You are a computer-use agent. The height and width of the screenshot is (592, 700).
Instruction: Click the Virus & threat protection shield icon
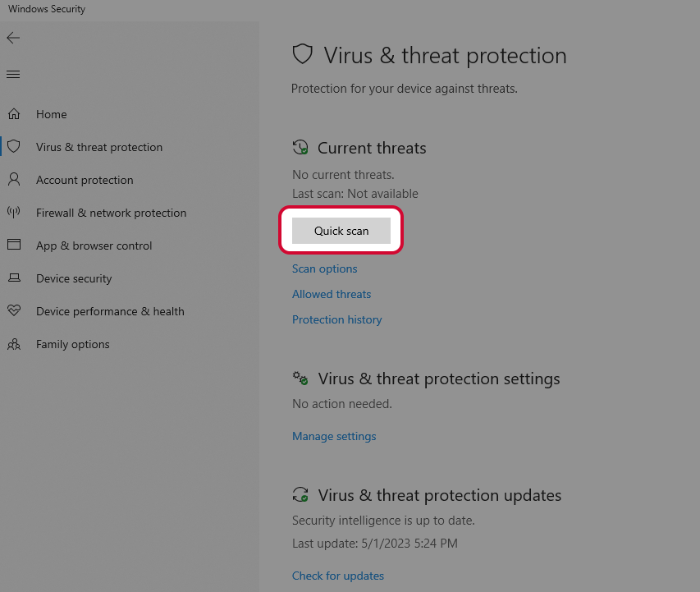(14, 147)
